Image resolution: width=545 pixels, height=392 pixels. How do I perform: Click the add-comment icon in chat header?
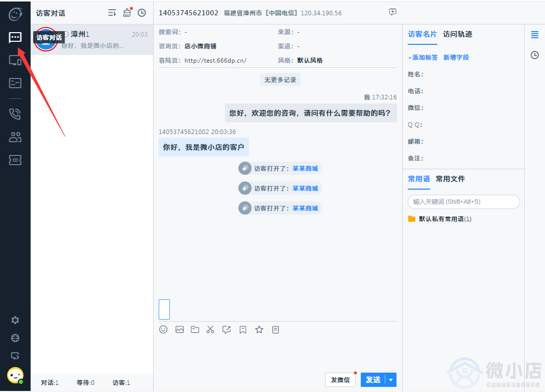(392, 12)
